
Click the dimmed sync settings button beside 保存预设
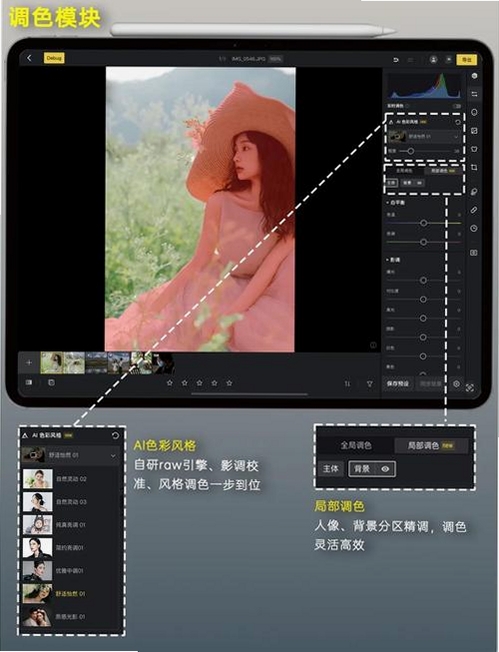(x=430, y=384)
